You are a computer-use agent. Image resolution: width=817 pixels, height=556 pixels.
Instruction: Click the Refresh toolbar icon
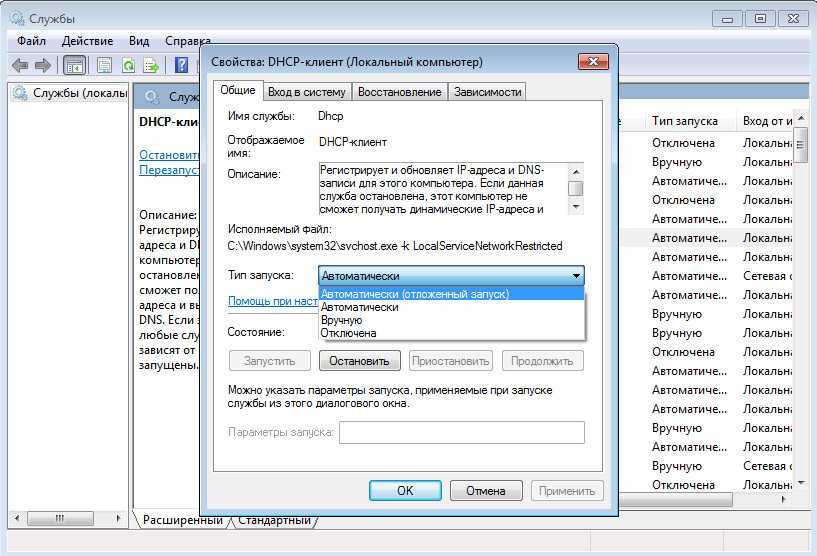click(128, 65)
